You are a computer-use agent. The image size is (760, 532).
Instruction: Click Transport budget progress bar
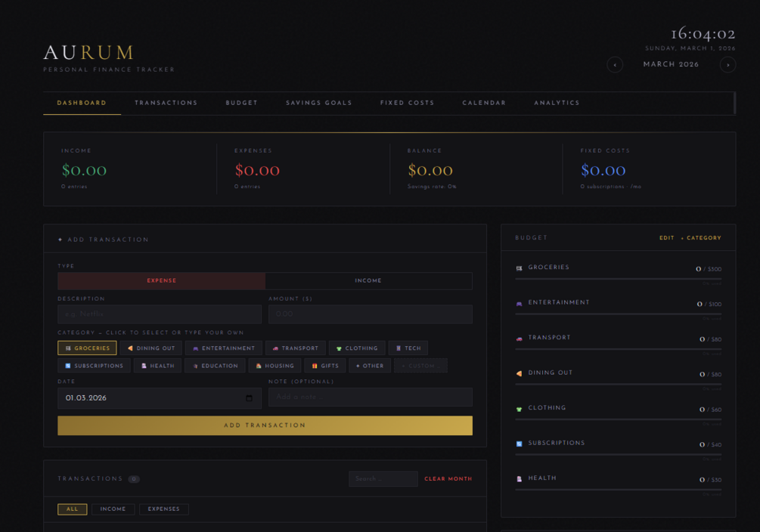[619, 349]
